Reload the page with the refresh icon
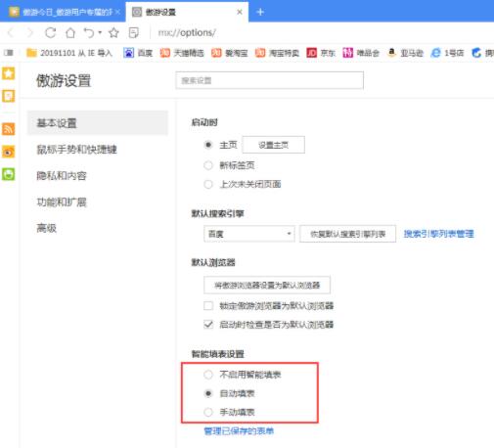This screenshot has width=494, height=448. (50, 32)
